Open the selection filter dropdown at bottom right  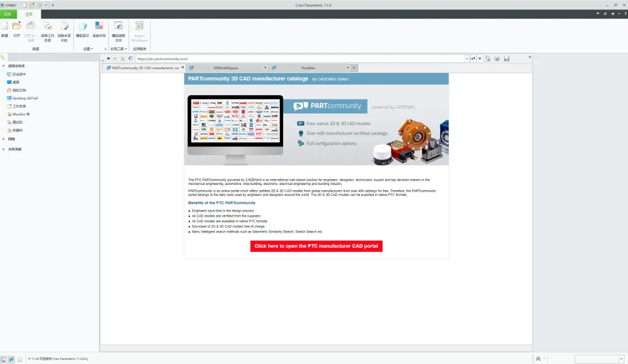point(622,359)
